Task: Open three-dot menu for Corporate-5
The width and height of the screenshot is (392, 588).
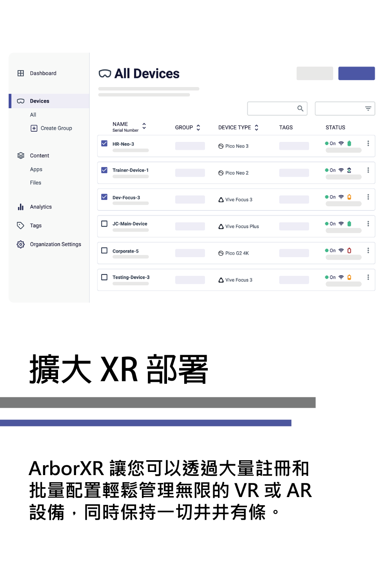Action: (x=368, y=250)
